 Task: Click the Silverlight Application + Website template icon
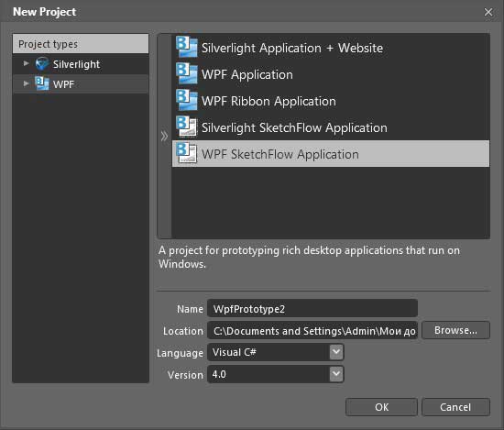(x=186, y=47)
